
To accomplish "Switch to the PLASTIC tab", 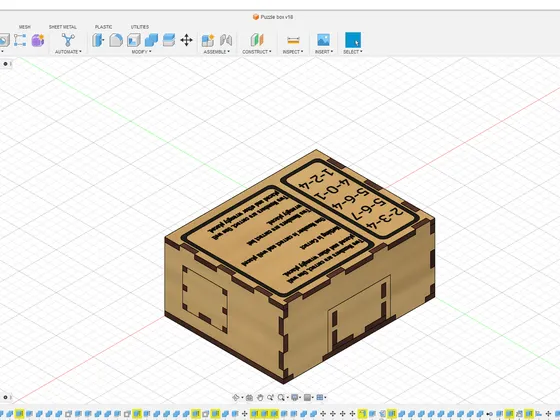I will point(104,27).
